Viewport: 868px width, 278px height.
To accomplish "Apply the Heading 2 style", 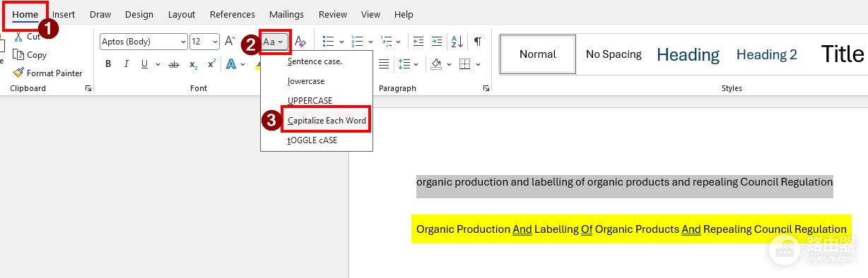I will (767, 54).
